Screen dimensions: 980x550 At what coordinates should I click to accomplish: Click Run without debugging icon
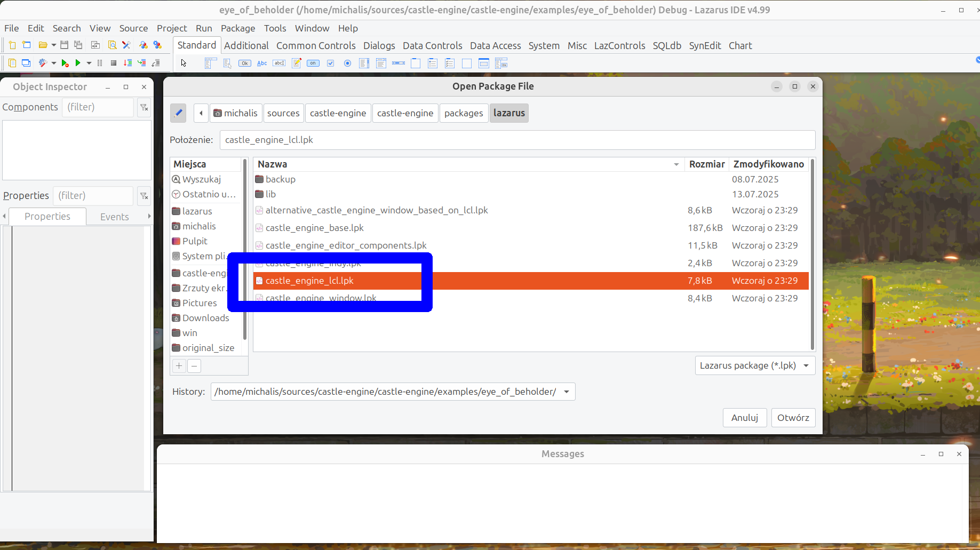click(x=65, y=63)
